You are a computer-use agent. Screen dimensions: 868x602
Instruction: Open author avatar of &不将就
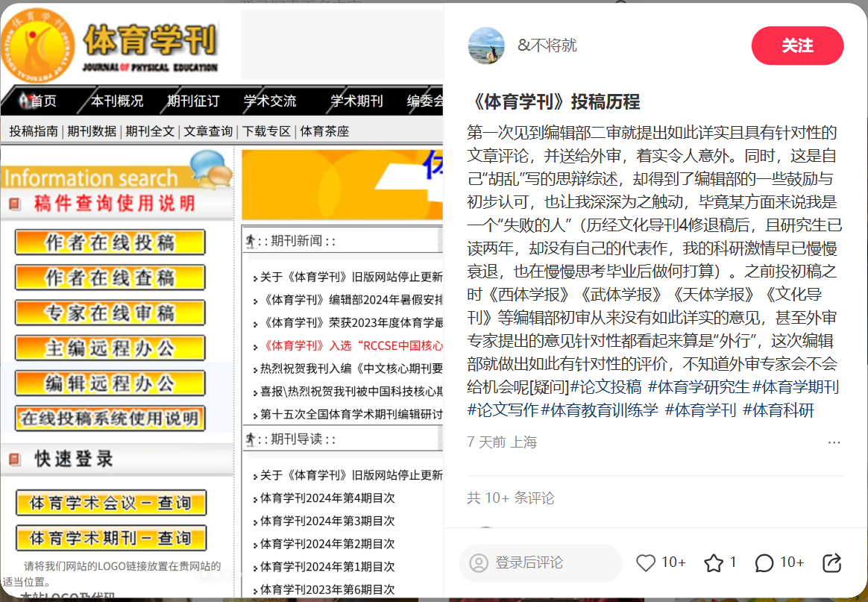pyautogui.click(x=486, y=46)
